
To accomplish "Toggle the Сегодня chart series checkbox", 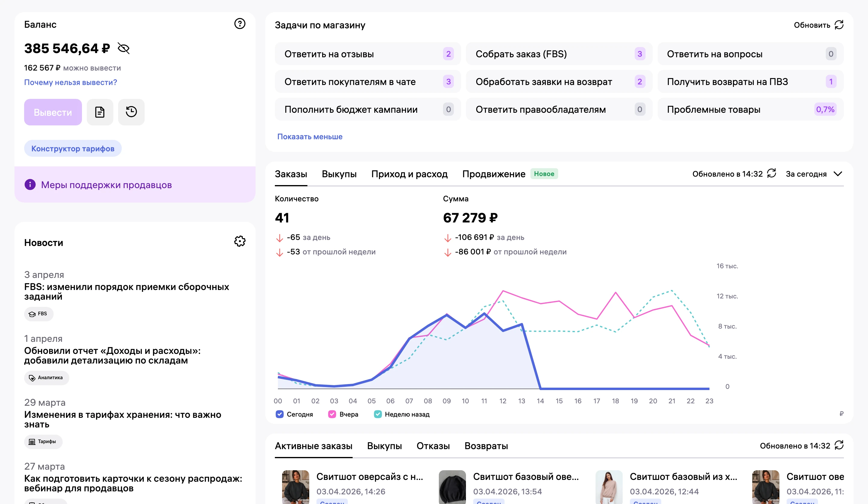I will point(280,414).
